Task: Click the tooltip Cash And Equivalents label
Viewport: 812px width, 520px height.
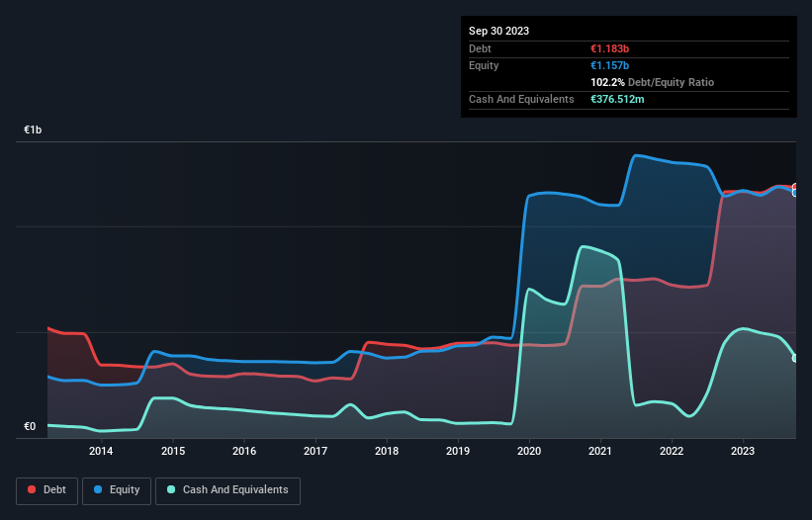Action: (521, 99)
